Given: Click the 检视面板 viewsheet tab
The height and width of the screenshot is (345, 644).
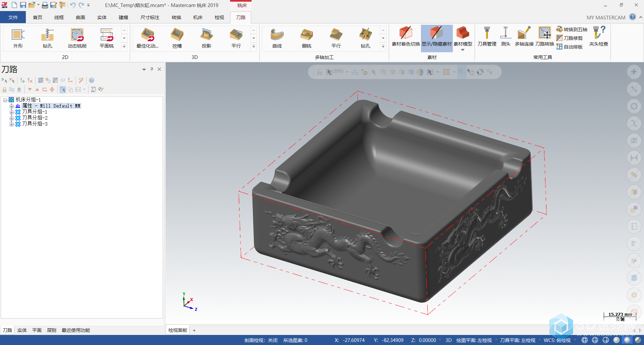Looking at the screenshot, I should [178, 330].
